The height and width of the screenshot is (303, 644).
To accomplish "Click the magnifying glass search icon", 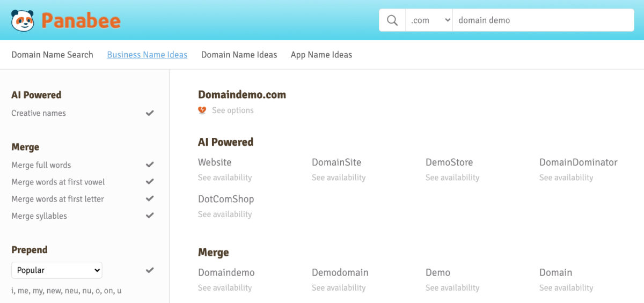I will (x=392, y=20).
